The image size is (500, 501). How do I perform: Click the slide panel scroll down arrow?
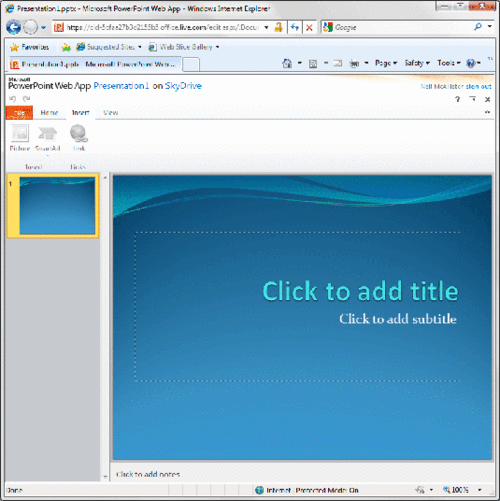click(x=105, y=477)
